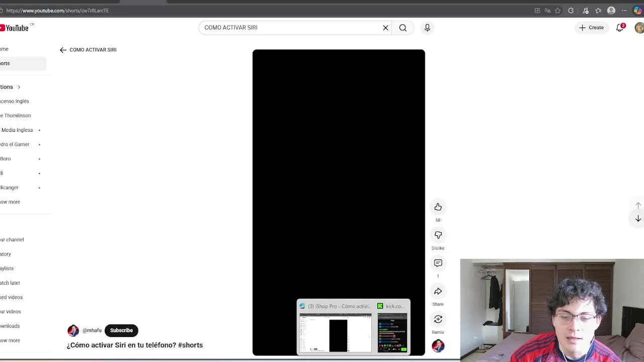Switch to the kick.com window preview thumbnail
644x362 pixels.
392,332
